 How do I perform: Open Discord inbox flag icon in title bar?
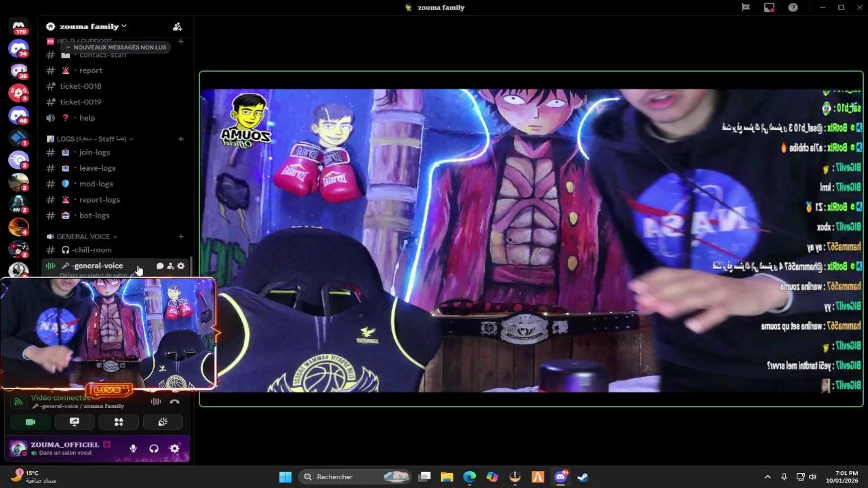(745, 7)
